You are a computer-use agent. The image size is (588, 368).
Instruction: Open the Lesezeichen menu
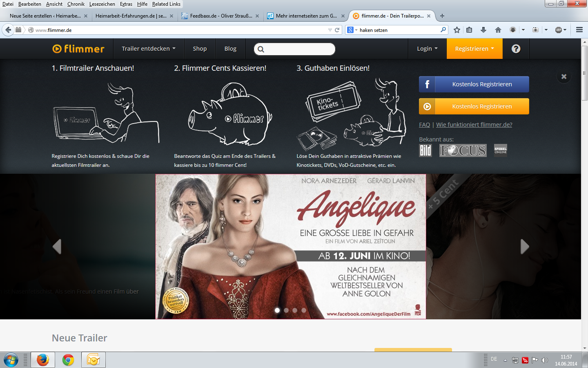[x=102, y=4]
